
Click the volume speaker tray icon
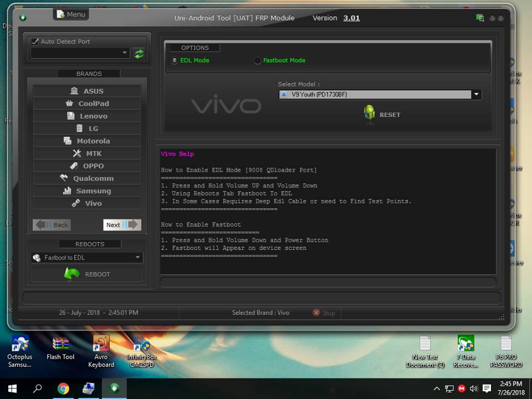[474, 389]
